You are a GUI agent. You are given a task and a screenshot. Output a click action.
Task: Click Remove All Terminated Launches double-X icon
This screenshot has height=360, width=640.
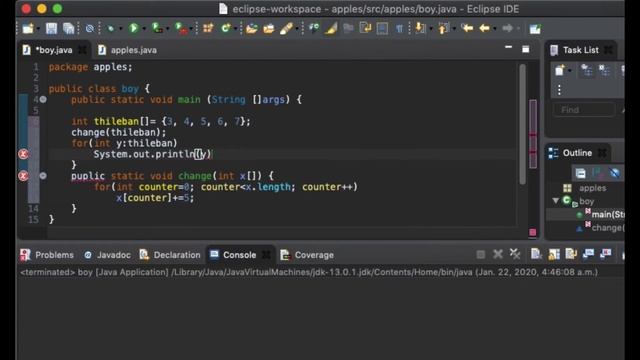click(515, 254)
